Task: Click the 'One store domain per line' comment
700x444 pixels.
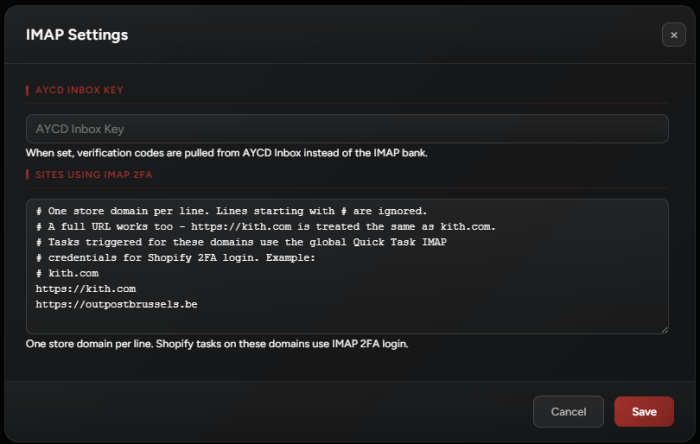Action: click(231, 211)
